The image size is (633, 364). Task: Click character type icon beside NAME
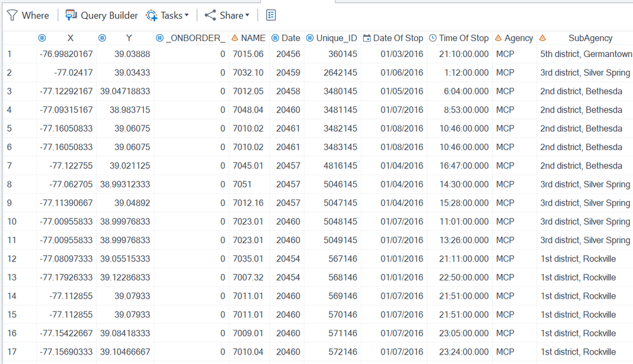coord(235,38)
